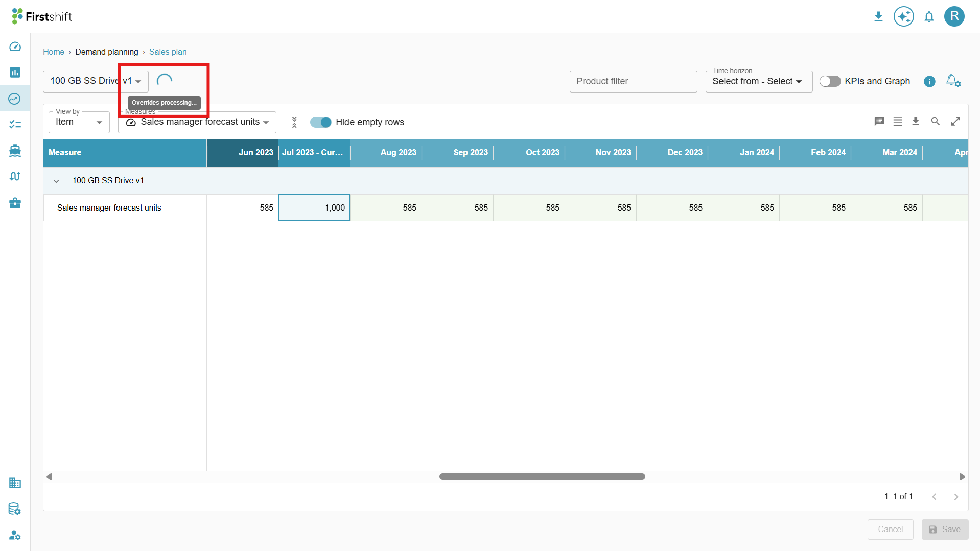Open the ship logistics sidebar icon
Screen dimensions: 980x551
[x=15, y=150]
